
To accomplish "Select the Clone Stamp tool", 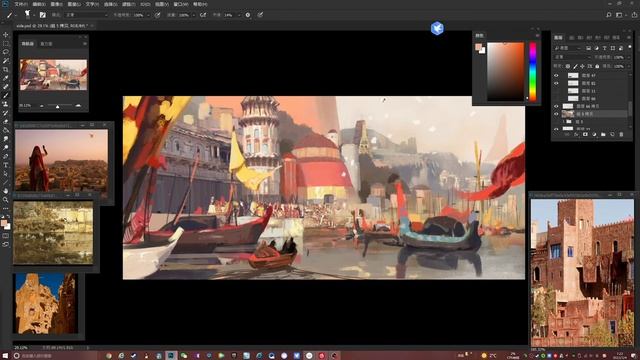I will coord(6,104).
